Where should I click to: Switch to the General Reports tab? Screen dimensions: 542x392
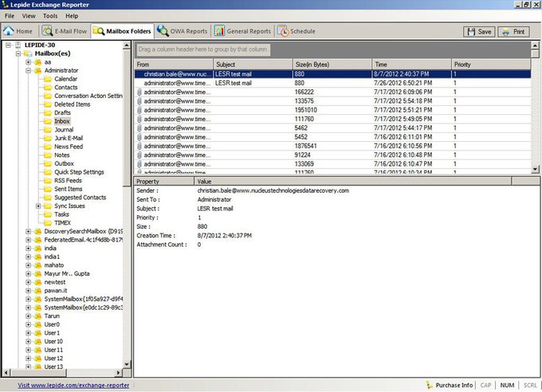242,31
